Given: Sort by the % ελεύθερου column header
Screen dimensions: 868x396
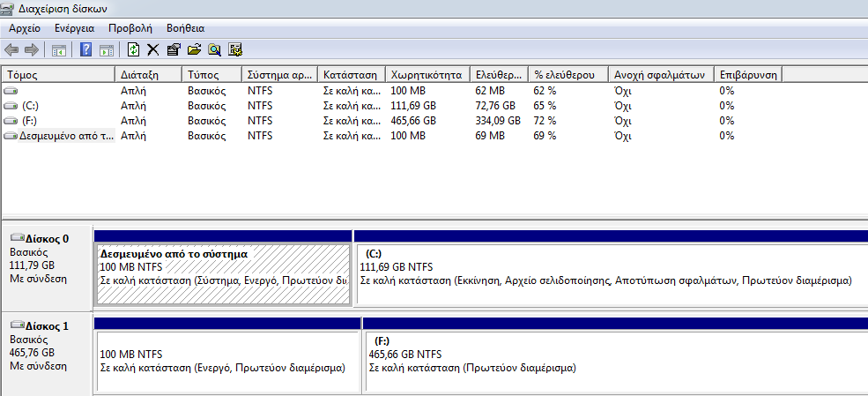Looking at the screenshot, I should tap(568, 75).
